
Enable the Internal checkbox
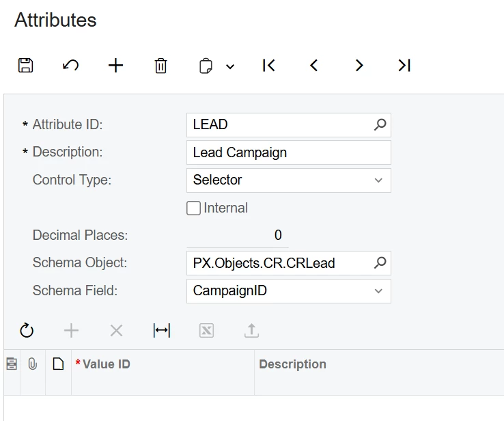tap(194, 208)
